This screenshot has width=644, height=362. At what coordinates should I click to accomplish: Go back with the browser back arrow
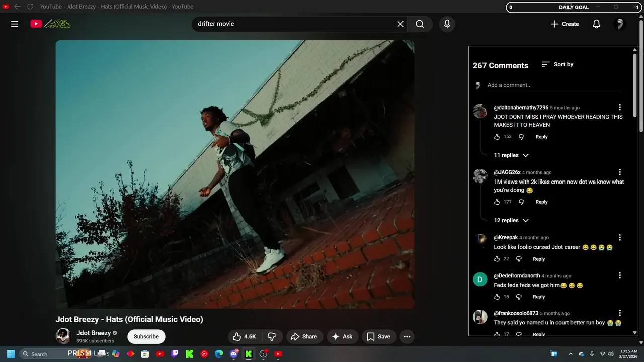coord(17,7)
